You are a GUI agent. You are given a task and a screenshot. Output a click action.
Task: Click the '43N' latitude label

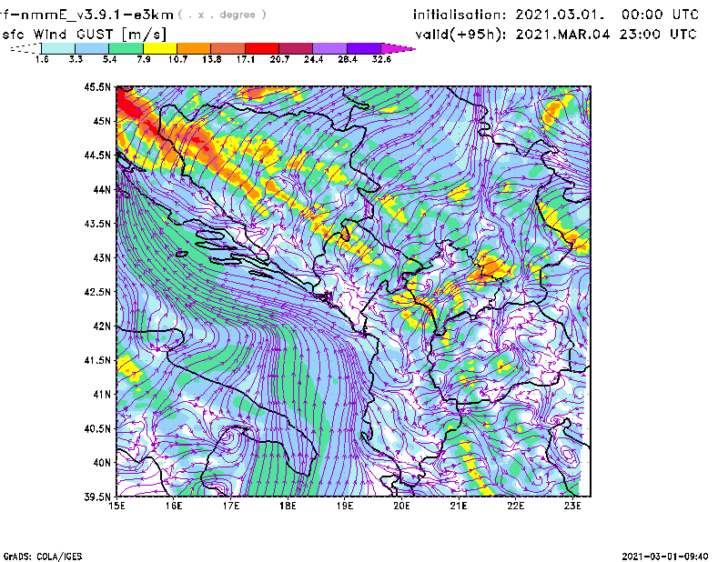click(102, 257)
